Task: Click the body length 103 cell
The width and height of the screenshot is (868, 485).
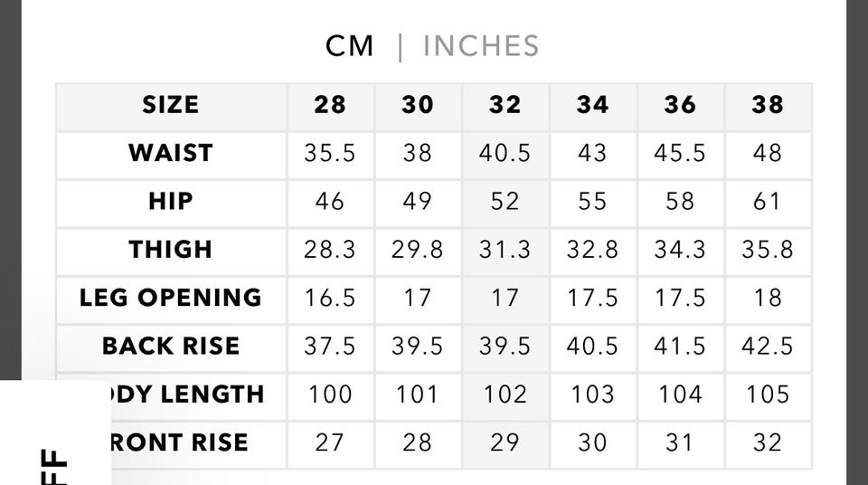Action: point(592,395)
